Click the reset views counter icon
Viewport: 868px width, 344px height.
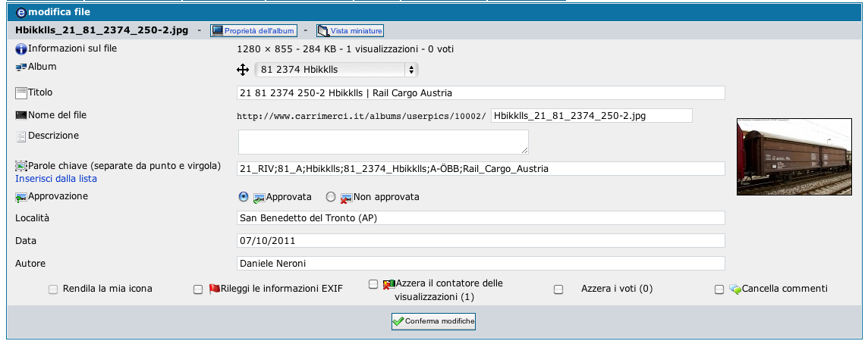(389, 284)
